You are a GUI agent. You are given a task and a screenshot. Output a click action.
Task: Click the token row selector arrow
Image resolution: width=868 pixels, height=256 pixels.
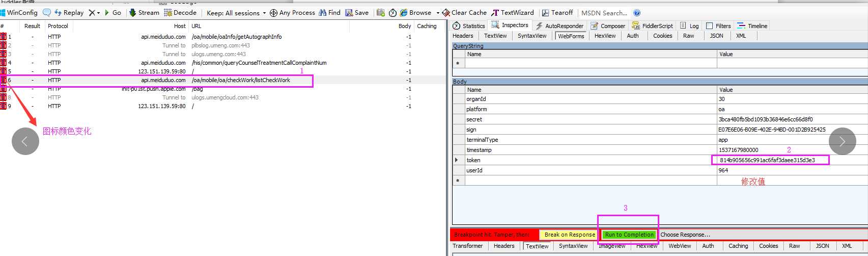[458, 160]
